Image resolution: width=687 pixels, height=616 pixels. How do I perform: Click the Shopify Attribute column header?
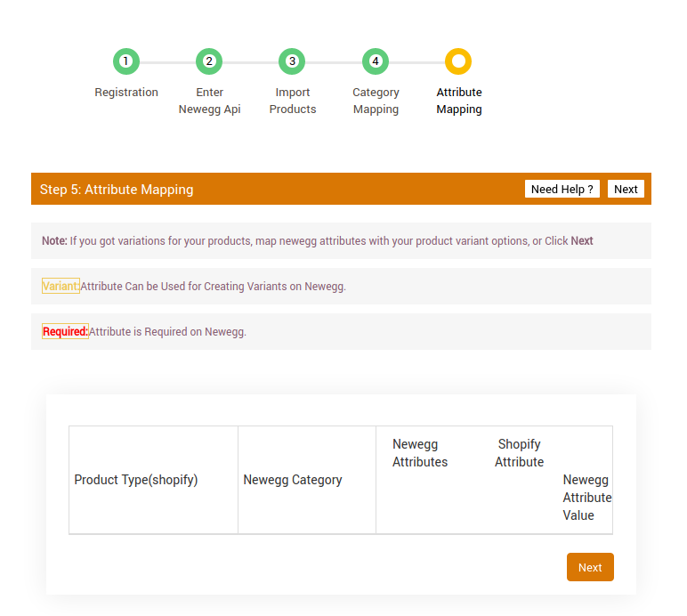click(519, 453)
